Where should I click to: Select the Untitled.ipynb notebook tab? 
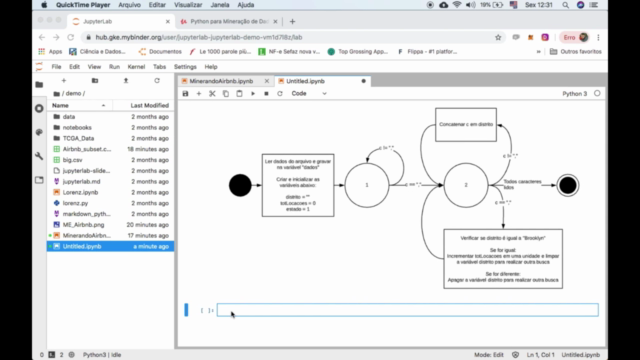pos(305,81)
